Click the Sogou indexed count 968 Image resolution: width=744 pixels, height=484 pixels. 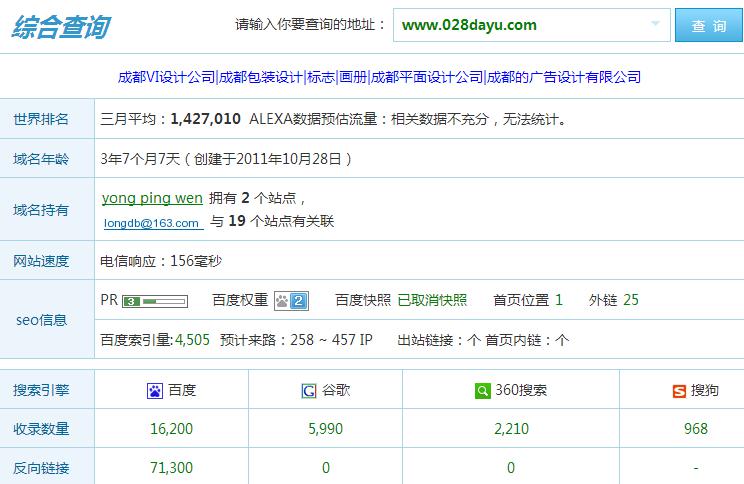pos(695,429)
